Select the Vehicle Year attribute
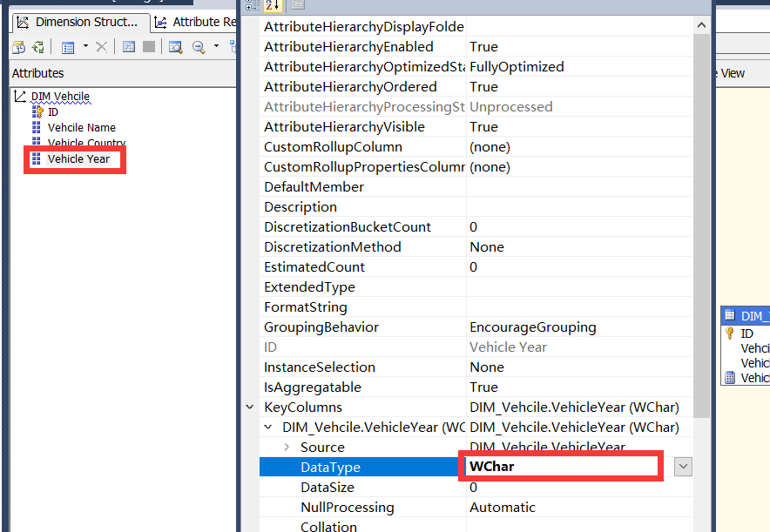 78,159
